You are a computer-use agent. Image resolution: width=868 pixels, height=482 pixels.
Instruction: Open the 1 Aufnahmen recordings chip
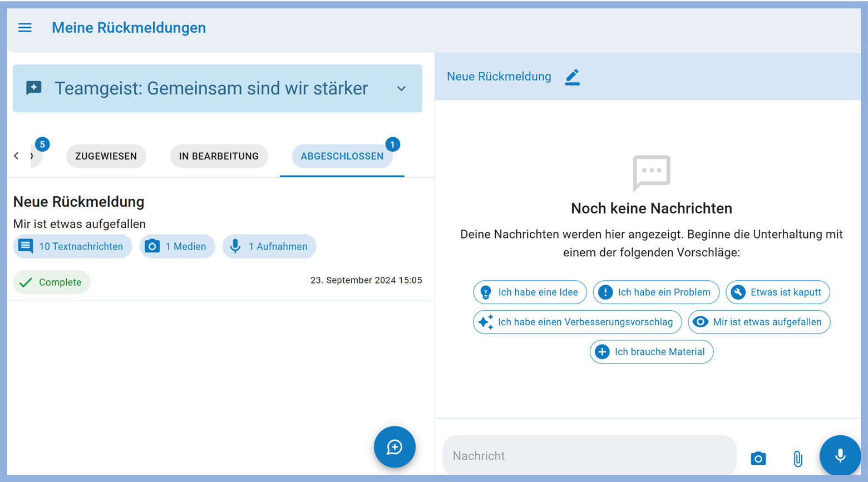click(x=269, y=246)
